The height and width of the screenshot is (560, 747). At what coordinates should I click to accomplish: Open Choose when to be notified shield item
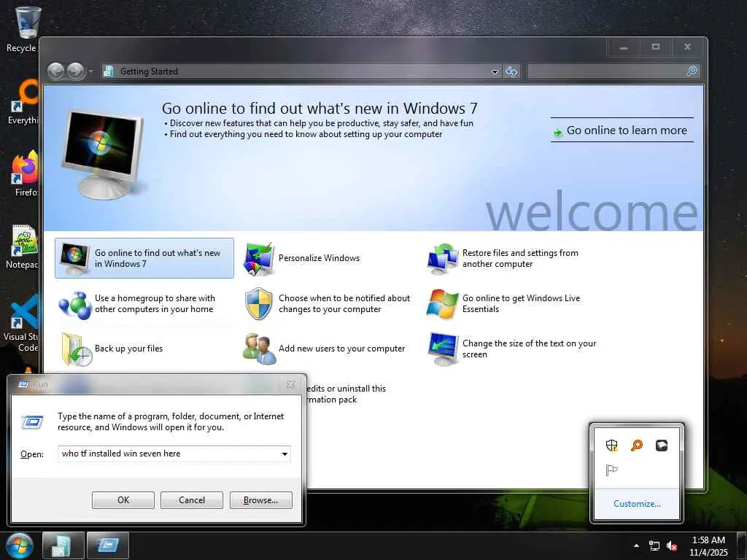(x=329, y=304)
